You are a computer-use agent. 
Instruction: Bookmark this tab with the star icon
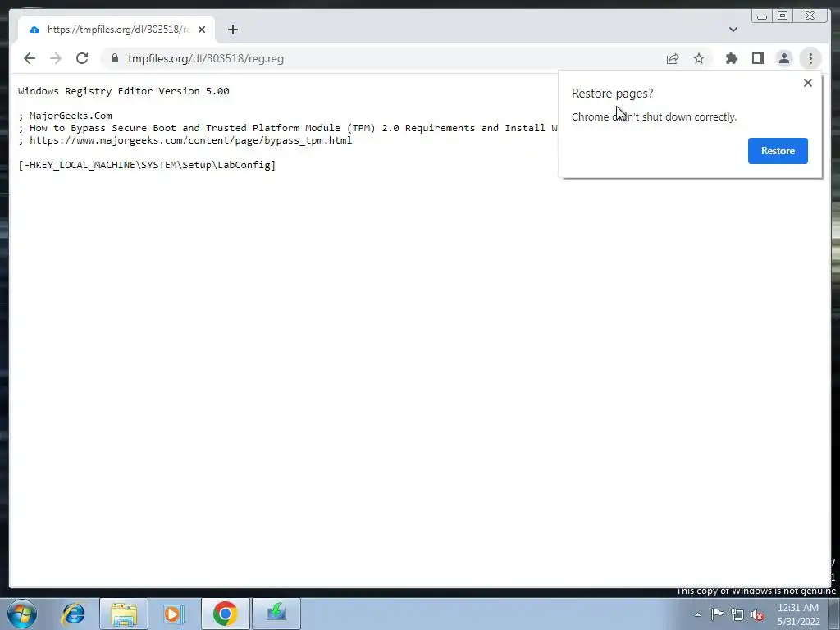[699, 58]
